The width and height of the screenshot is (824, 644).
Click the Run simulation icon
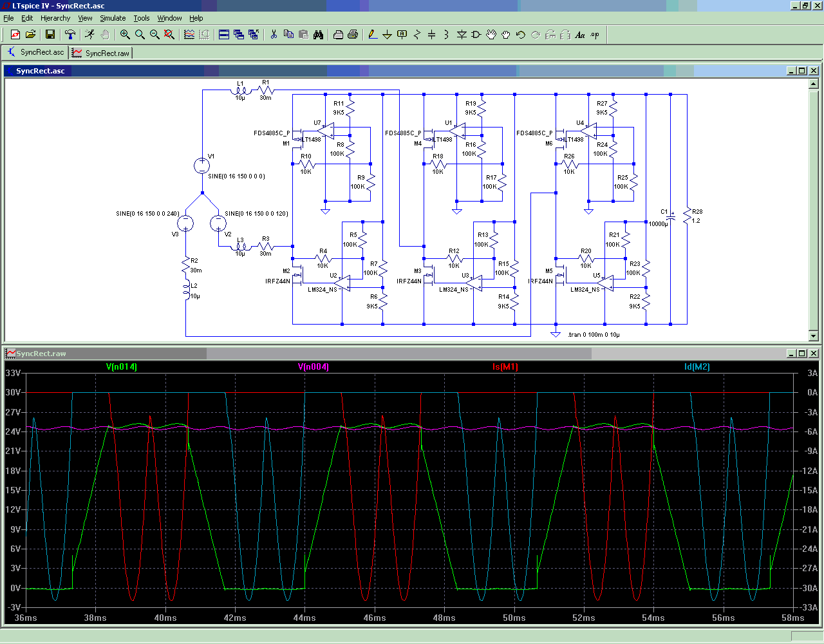point(89,34)
